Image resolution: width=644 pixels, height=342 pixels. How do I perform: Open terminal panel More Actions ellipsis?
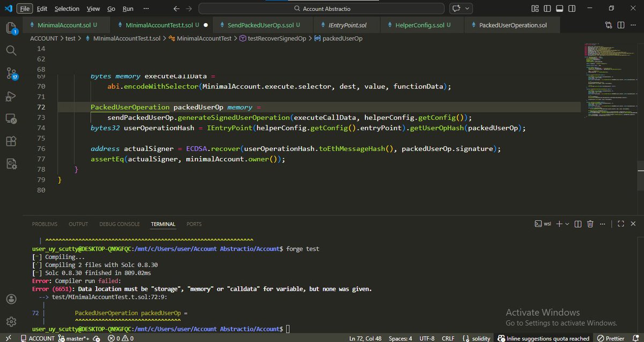point(602,224)
